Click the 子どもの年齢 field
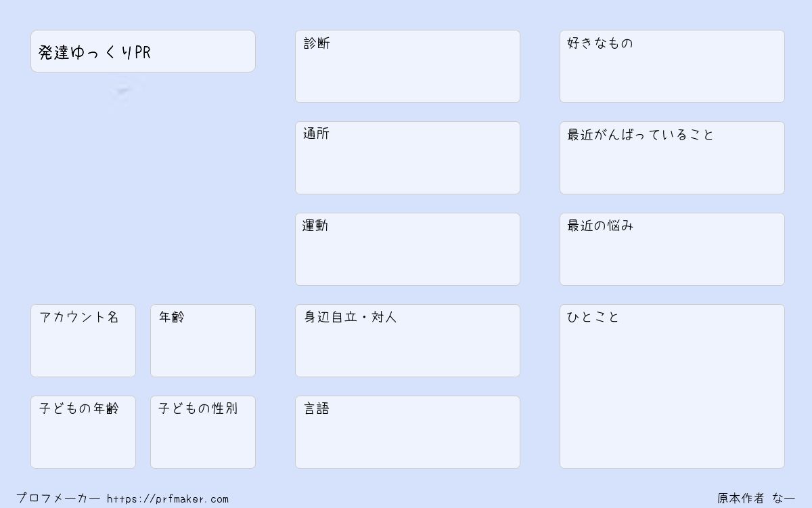The width and height of the screenshot is (812, 508). [x=83, y=432]
